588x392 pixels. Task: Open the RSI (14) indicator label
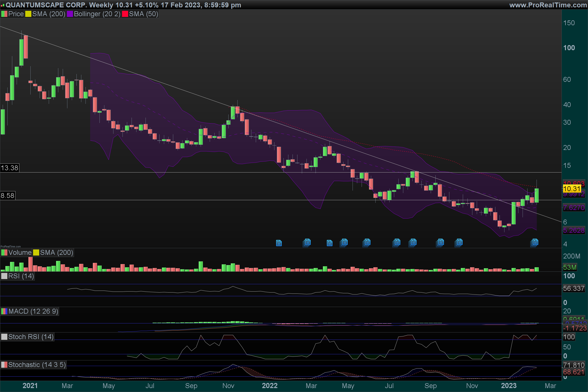(21, 276)
